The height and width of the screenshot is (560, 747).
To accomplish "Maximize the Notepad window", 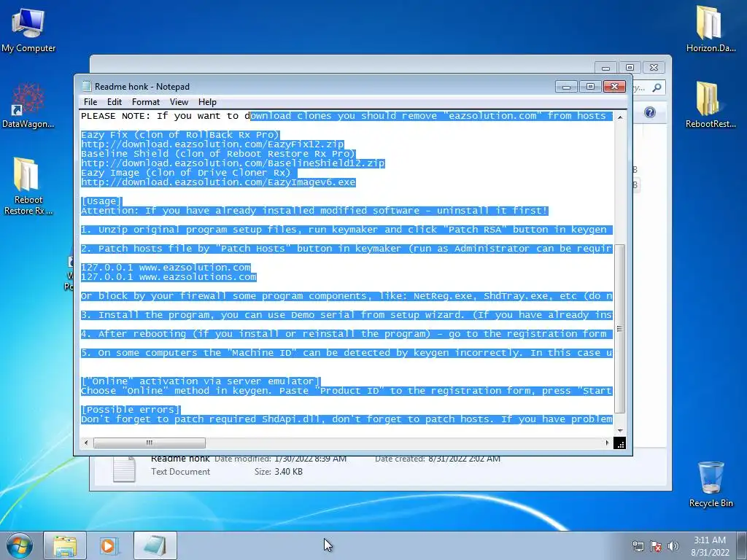I will coord(590,87).
